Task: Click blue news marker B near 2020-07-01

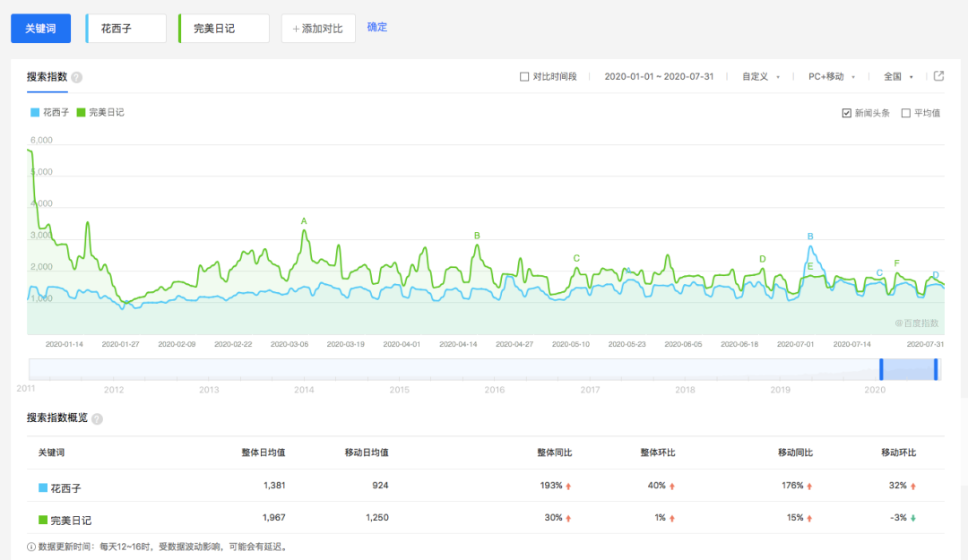Action: click(810, 237)
